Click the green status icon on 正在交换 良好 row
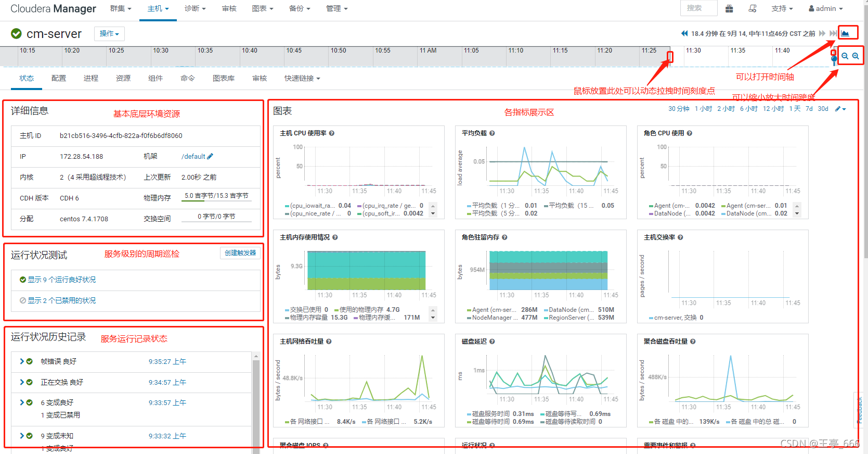The width and height of the screenshot is (868, 454). point(30,382)
